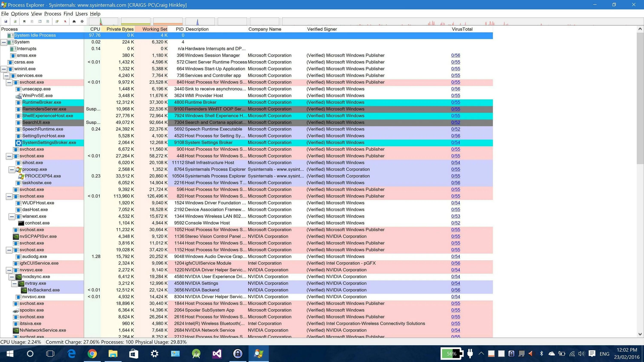Open Visual Studio from the taskbar
The image size is (644, 362).
pyautogui.click(x=217, y=354)
